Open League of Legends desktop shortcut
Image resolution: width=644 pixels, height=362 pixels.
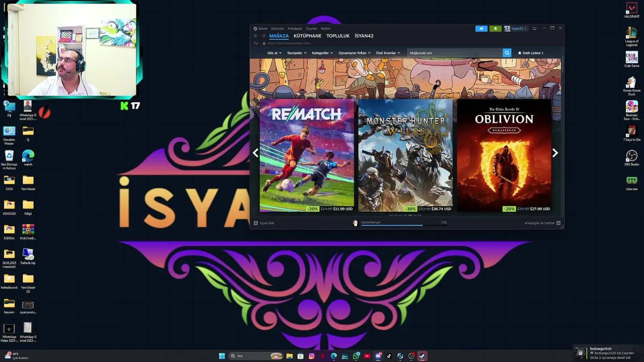[x=631, y=36]
